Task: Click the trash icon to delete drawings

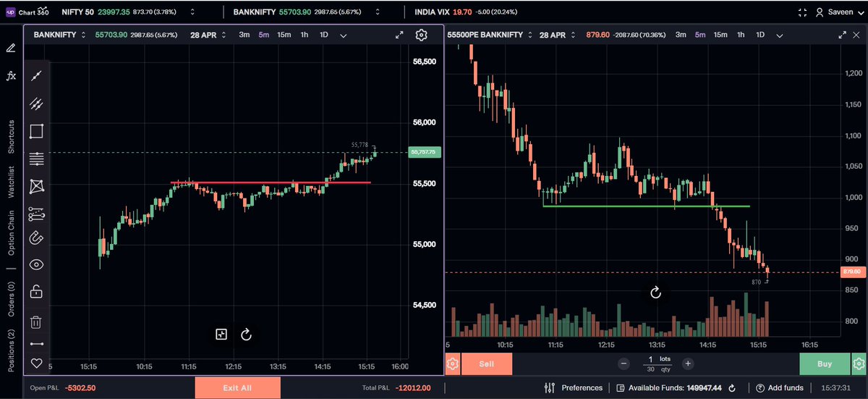Action: (36, 322)
